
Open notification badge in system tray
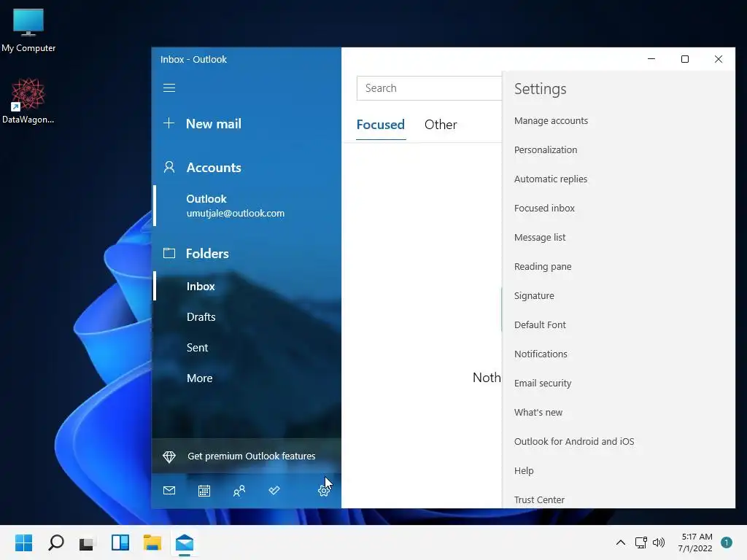pyautogui.click(x=727, y=542)
